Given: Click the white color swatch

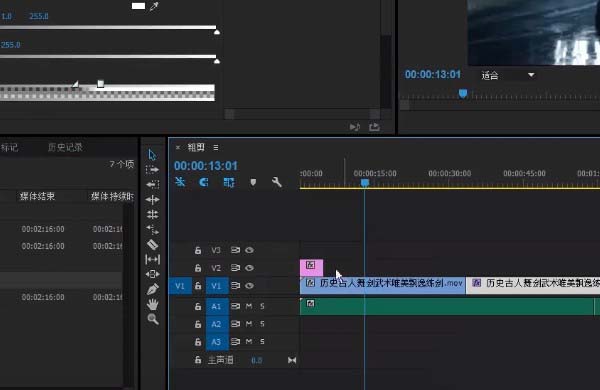Looking at the screenshot, I should (x=138, y=6).
